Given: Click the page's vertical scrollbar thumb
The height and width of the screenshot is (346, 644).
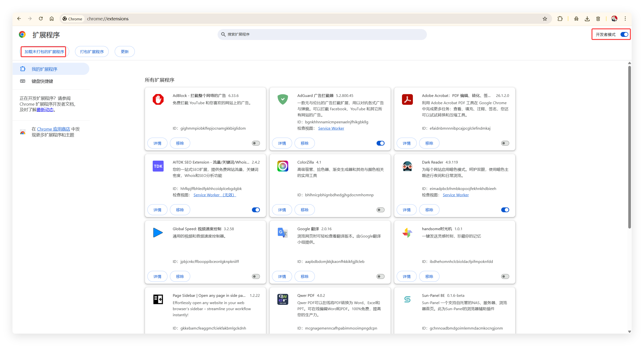Looking at the screenshot, I should (629, 147).
